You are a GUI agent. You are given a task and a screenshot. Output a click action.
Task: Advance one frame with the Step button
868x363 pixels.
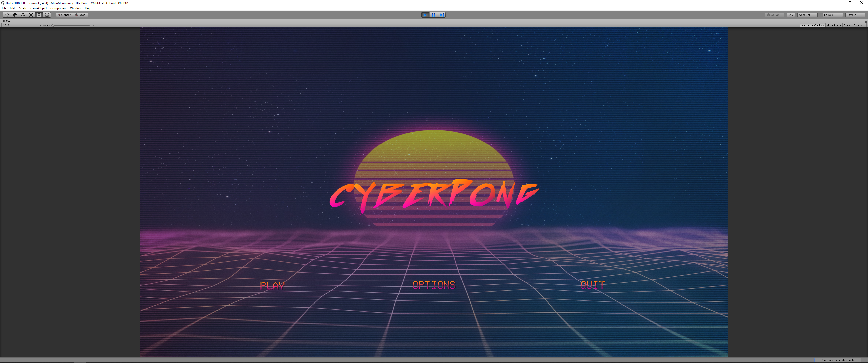(x=441, y=15)
